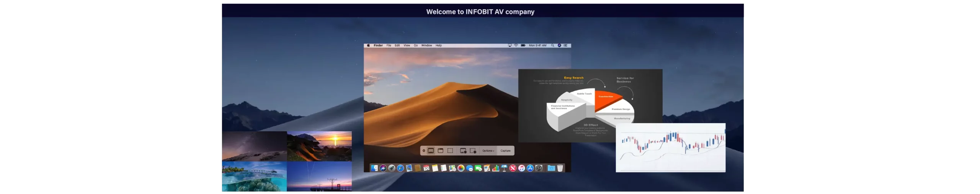Screen dimensions: 980x194
Task: Open the File menu
Action: click(389, 46)
